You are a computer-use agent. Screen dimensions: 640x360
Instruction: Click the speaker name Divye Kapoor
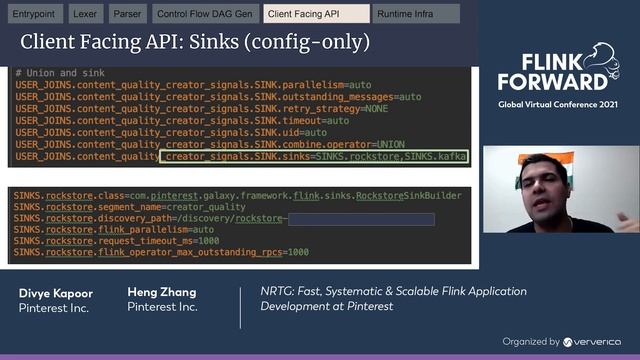(x=56, y=293)
